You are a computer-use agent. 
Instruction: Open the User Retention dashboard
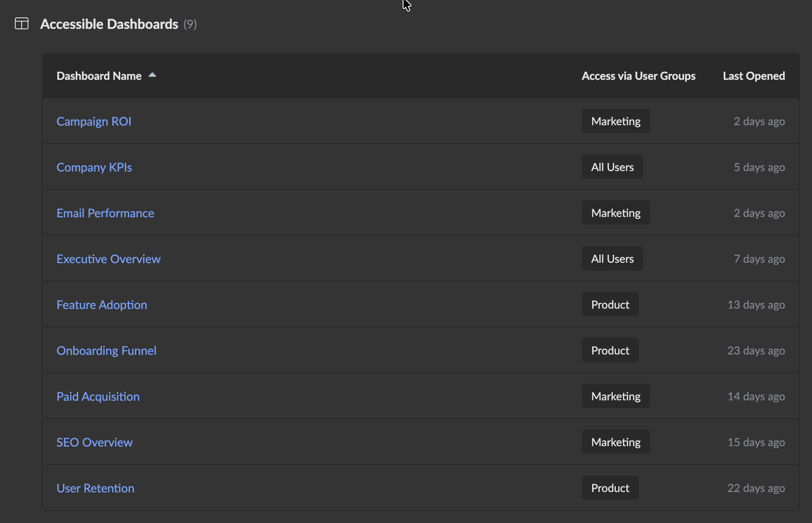point(95,488)
